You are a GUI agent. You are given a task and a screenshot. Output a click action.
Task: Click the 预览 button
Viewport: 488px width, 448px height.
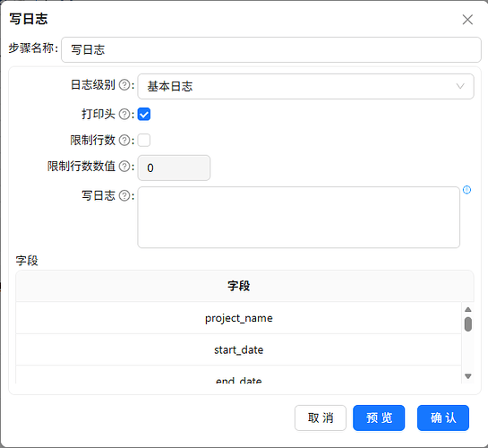tap(379, 418)
